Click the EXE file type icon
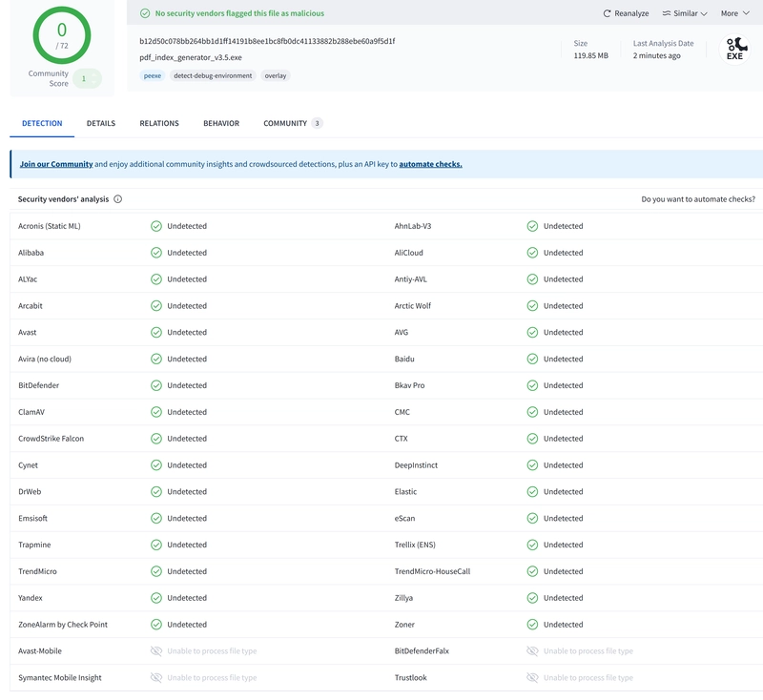Viewport: 763px width, 700px height. (734, 50)
